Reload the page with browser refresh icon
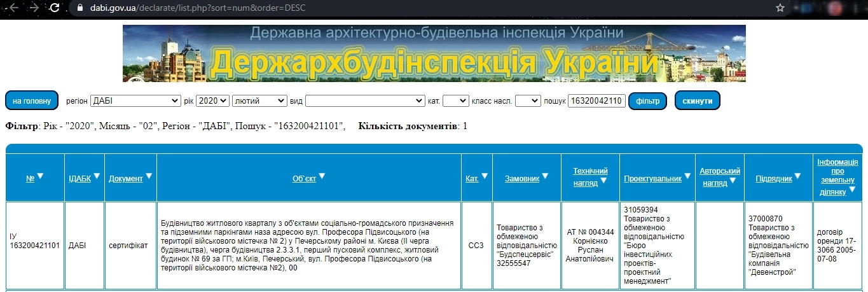The width and height of the screenshot is (868, 292). point(55,8)
